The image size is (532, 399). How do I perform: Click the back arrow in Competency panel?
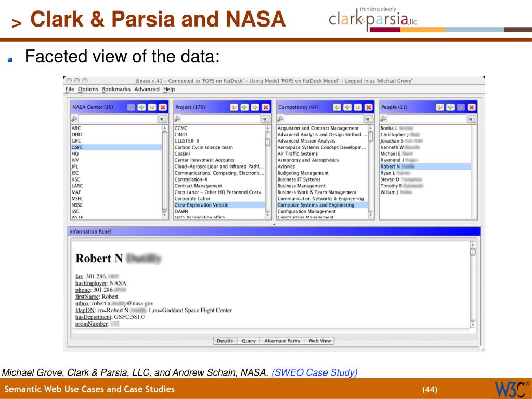pyautogui.click(x=337, y=107)
